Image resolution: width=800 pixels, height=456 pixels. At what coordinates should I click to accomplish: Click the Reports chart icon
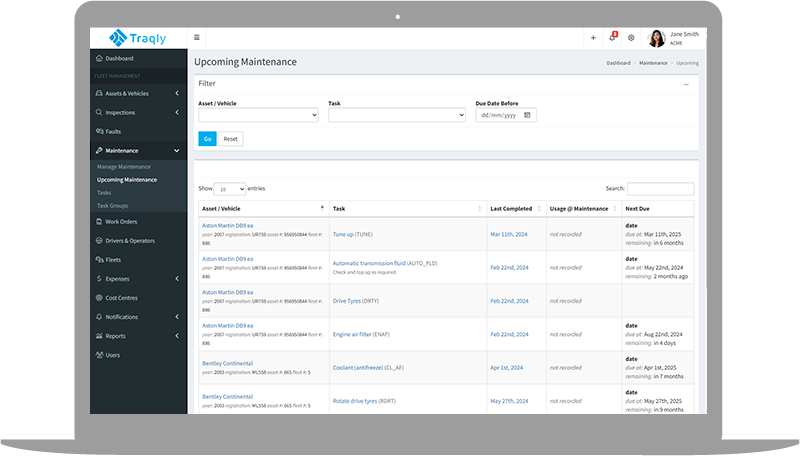[x=99, y=336]
